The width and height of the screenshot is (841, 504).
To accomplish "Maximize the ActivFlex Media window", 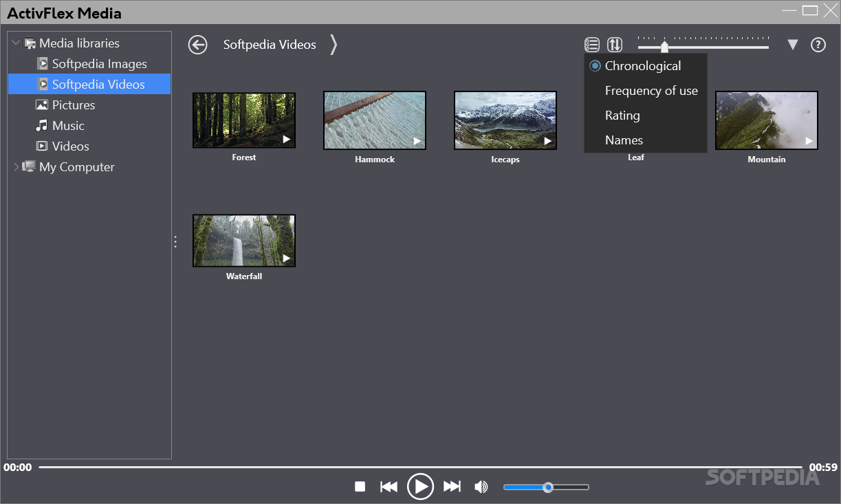I will coord(810,10).
